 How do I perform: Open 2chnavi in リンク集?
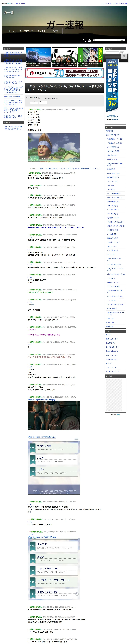[108, 335]
